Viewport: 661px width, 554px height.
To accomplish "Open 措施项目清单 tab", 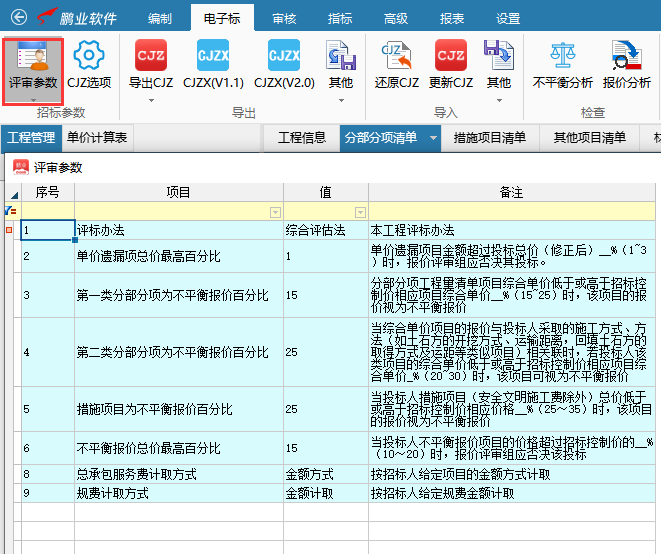I will coord(490,138).
